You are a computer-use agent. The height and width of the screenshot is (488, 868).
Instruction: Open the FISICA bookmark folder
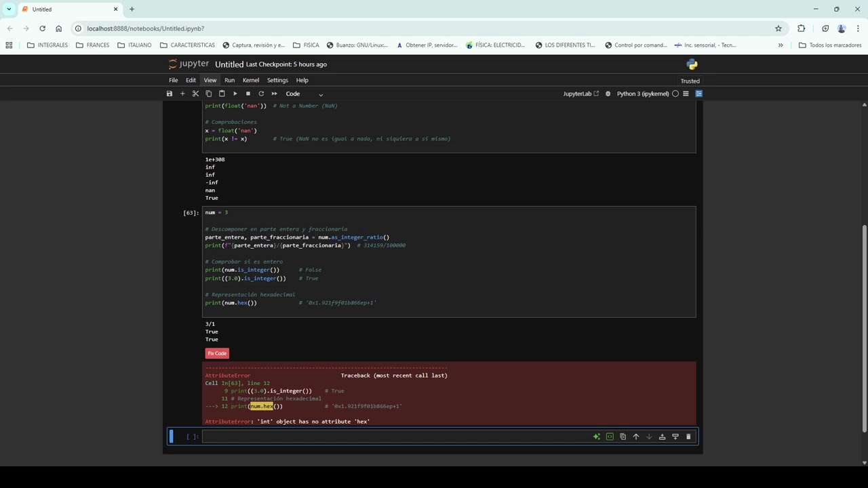tap(306, 45)
